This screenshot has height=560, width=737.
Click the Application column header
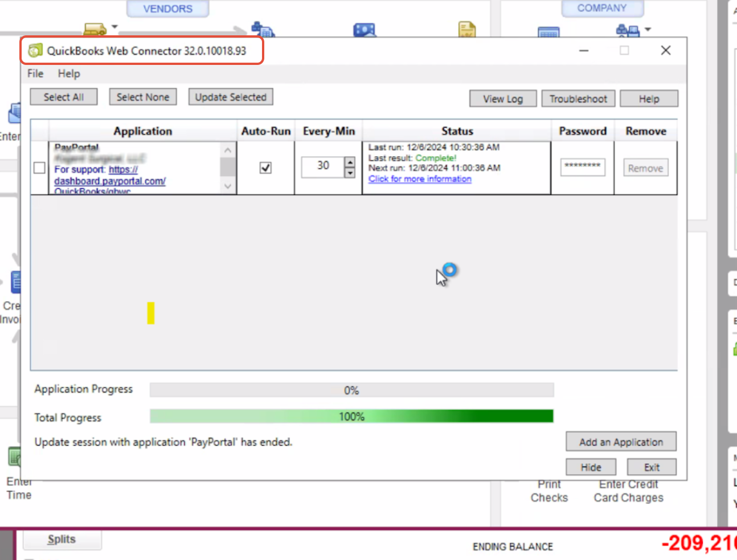142,131
